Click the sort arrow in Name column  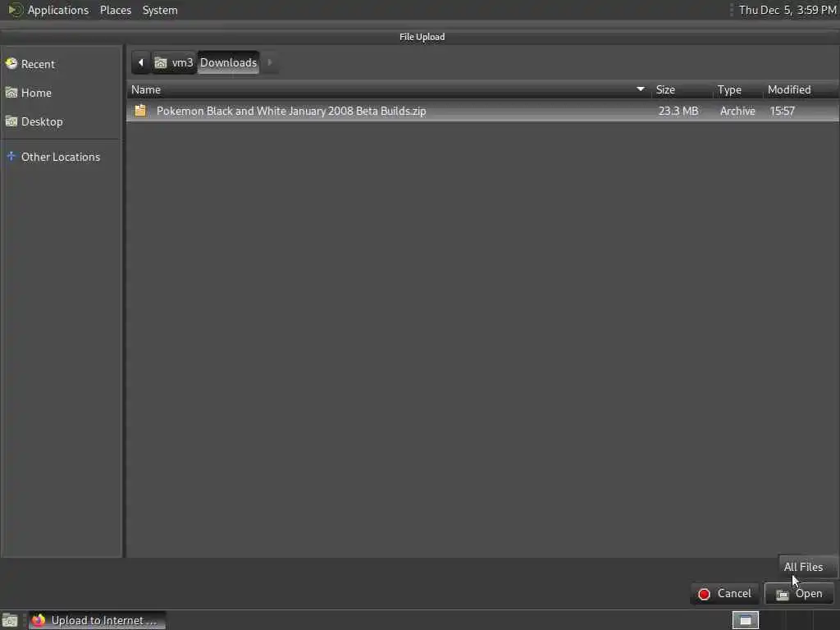click(x=640, y=89)
